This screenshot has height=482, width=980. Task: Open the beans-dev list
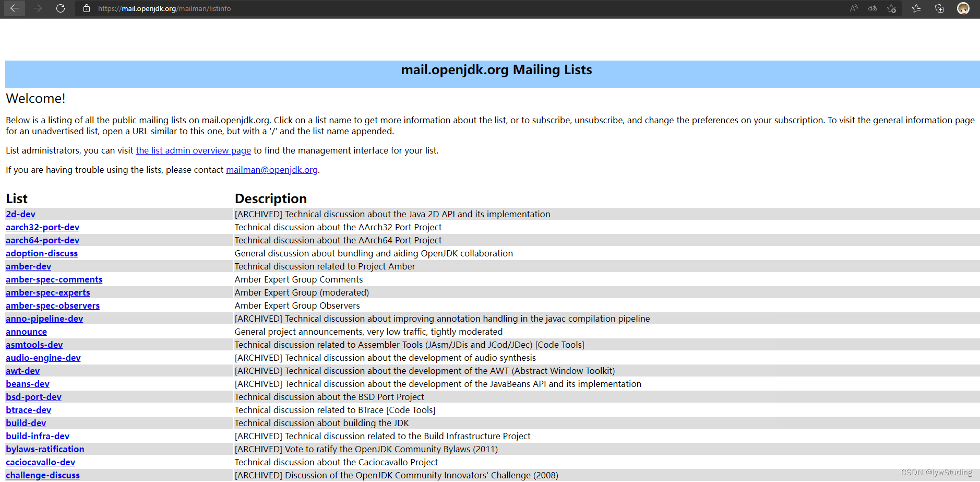pos(27,384)
